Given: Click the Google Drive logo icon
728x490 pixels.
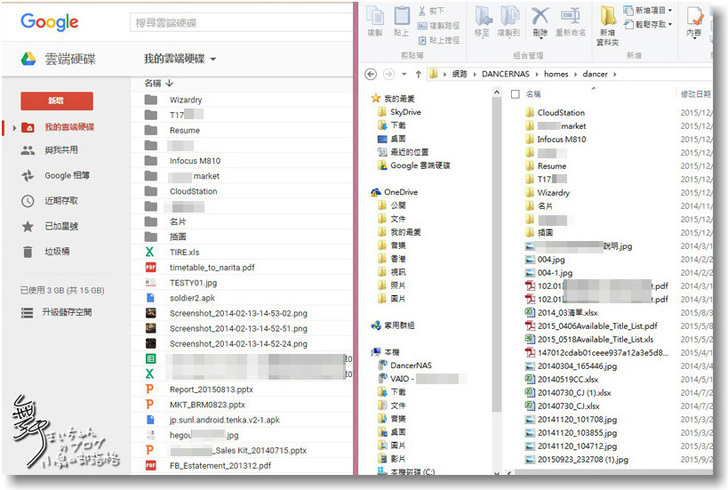Looking at the screenshot, I should pos(28,59).
